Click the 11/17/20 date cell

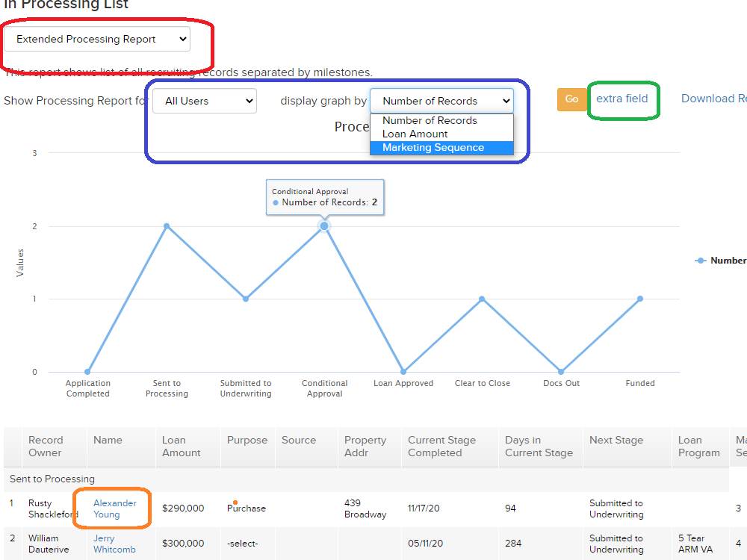click(424, 508)
